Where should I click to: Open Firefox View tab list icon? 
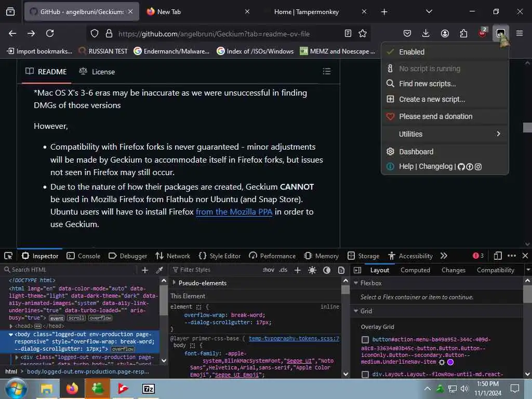coord(10,12)
